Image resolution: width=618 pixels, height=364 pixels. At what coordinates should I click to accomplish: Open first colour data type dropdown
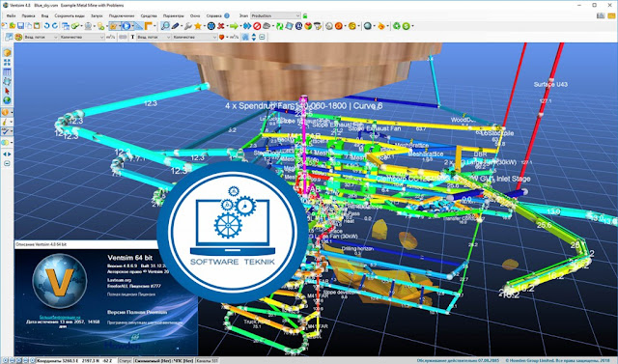click(x=82, y=37)
